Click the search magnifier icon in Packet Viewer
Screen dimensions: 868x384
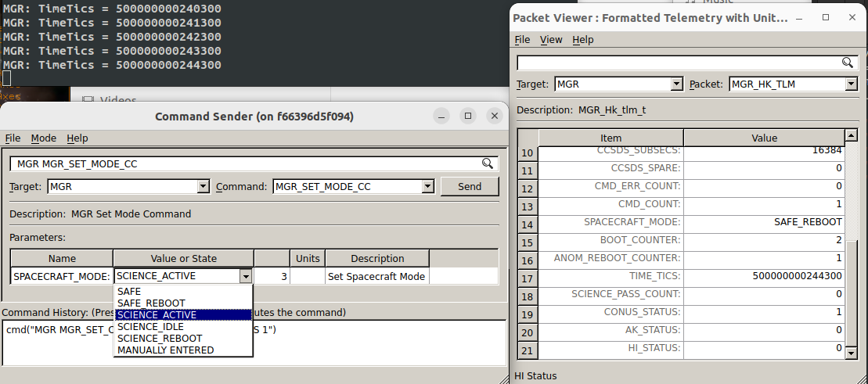click(847, 63)
